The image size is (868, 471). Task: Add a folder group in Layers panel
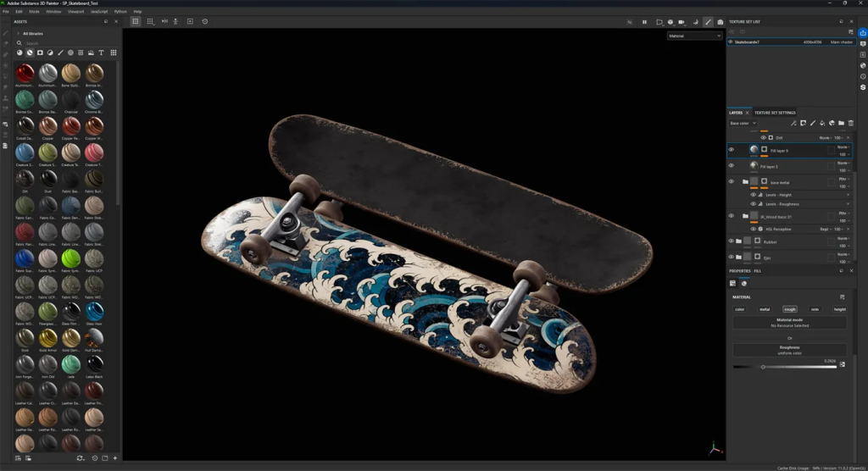(x=841, y=124)
